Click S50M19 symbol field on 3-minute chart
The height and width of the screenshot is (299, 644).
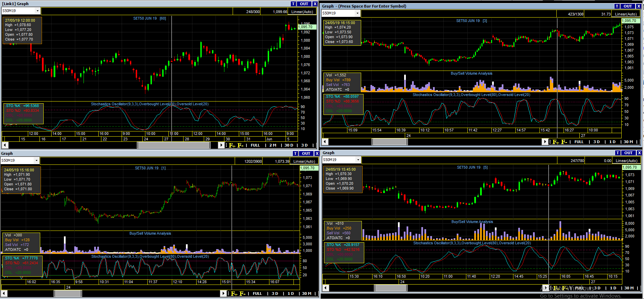pyautogui.click(x=338, y=13)
